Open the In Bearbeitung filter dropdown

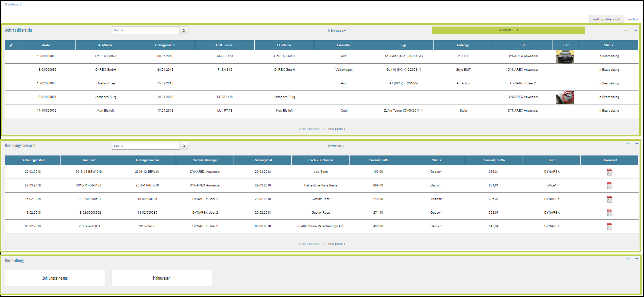[337, 31]
